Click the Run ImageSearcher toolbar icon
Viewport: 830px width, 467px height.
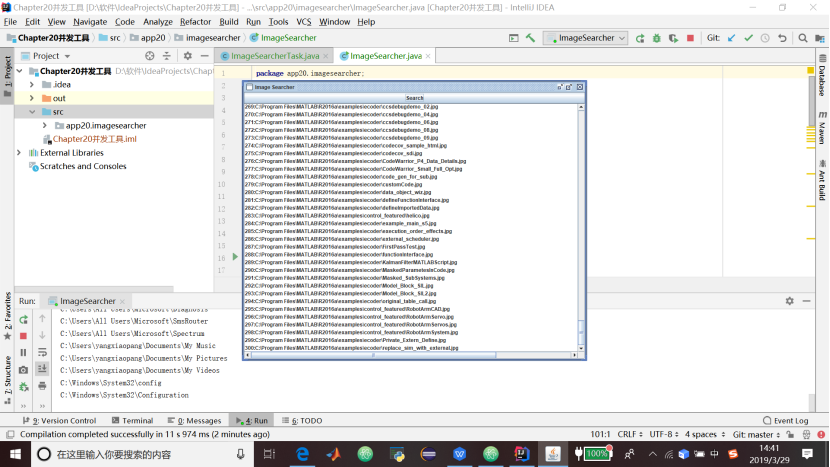pos(639,38)
